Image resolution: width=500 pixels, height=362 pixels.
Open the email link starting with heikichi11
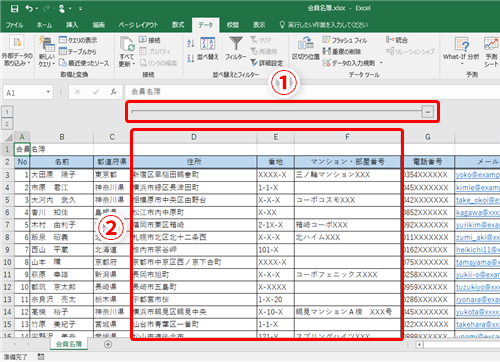point(478,250)
